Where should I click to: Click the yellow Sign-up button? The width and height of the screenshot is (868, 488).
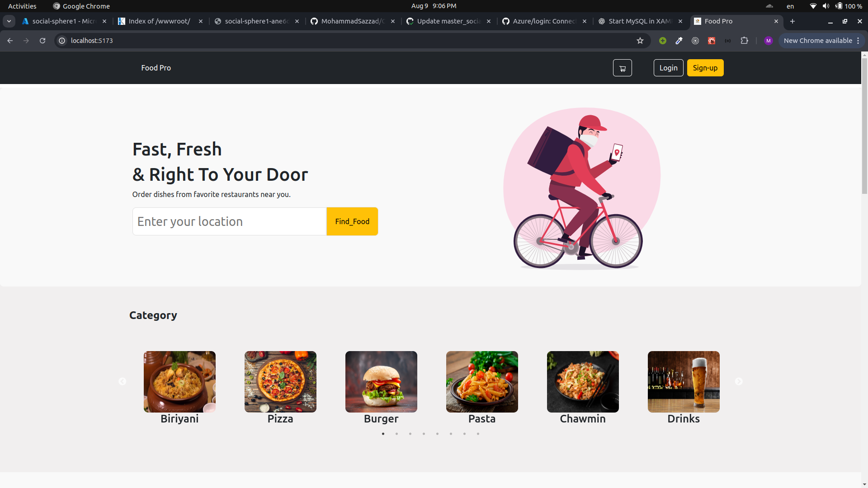coord(705,68)
